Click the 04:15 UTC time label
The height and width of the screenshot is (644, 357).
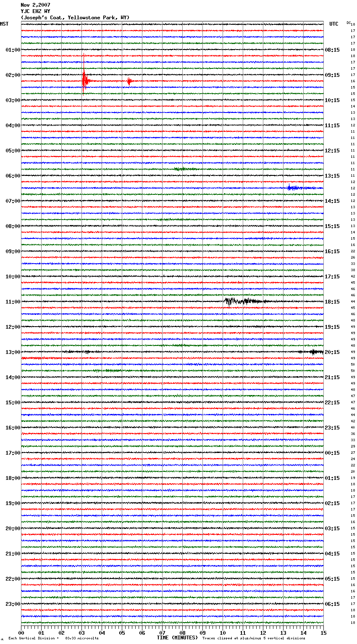[x=332, y=554]
